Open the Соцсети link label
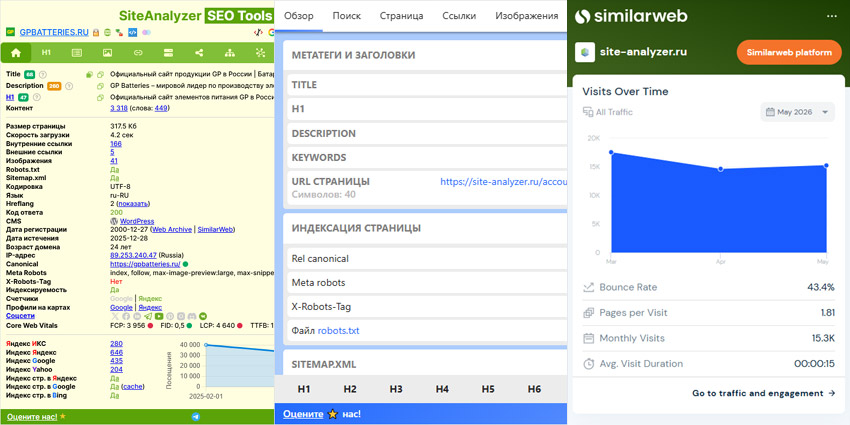 click(21, 315)
